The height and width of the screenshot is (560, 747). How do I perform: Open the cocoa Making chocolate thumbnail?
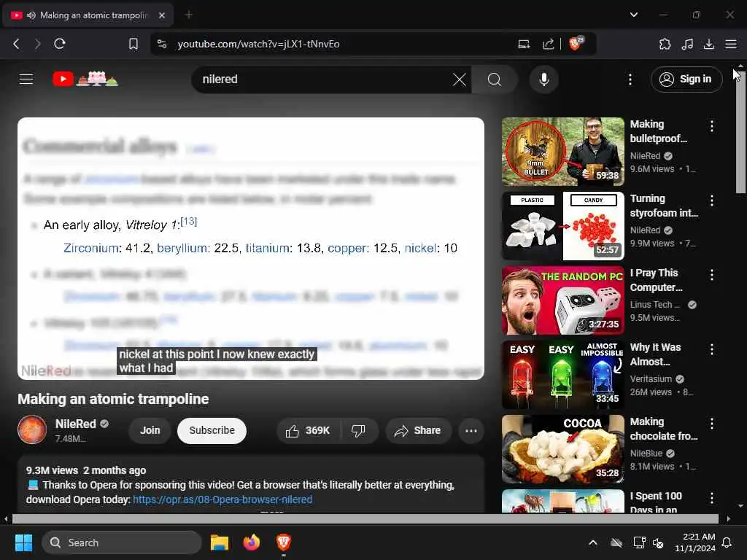click(563, 449)
